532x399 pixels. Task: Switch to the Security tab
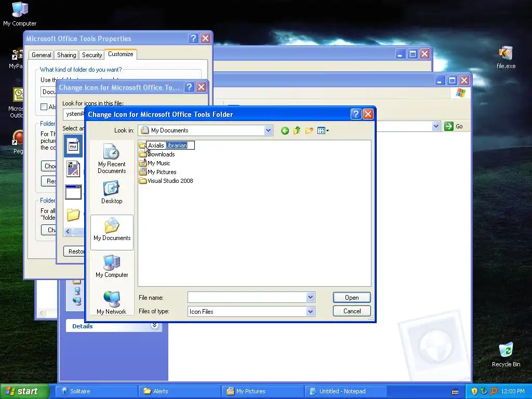tap(92, 55)
